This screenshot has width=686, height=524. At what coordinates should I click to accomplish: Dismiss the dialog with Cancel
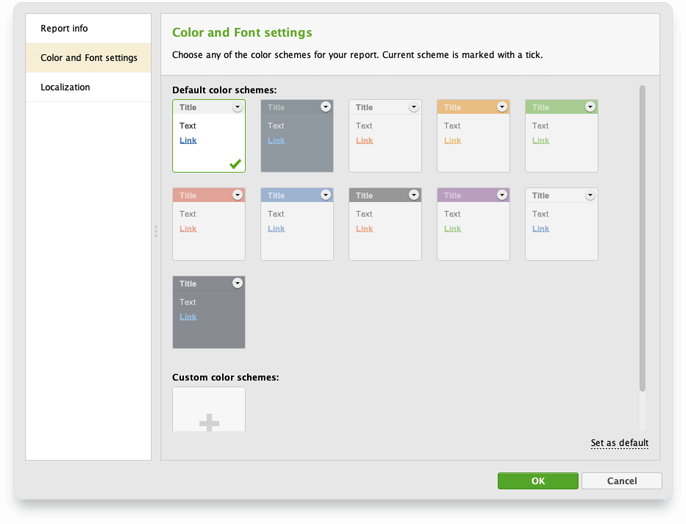(x=622, y=481)
